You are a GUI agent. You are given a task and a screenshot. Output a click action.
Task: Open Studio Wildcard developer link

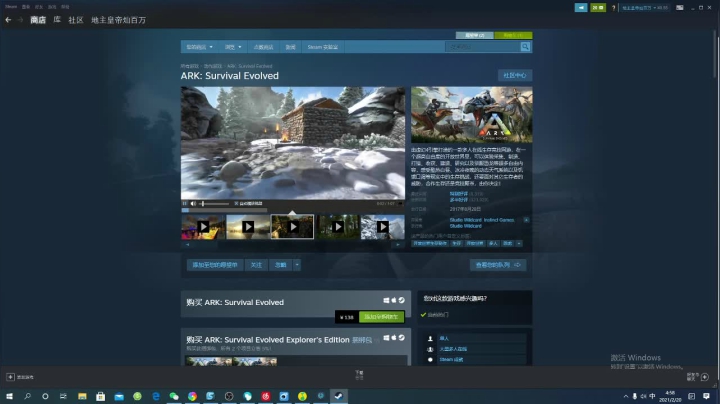pyautogui.click(x=465, y=220)
